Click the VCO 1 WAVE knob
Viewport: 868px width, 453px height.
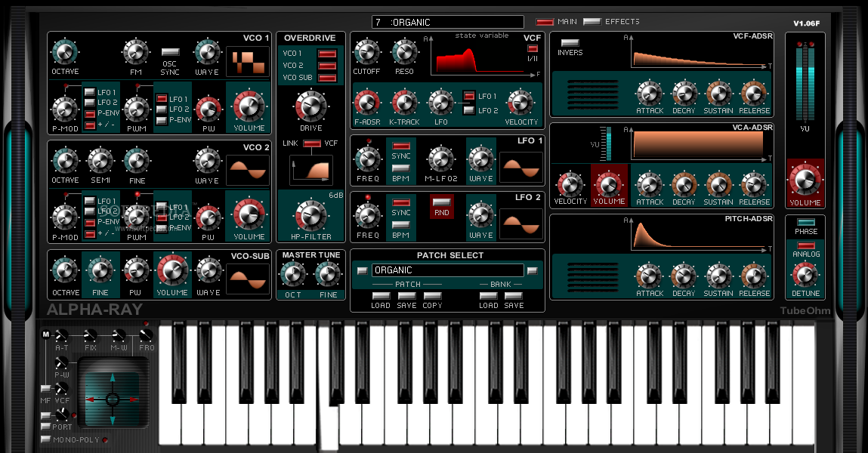[207, 53]
